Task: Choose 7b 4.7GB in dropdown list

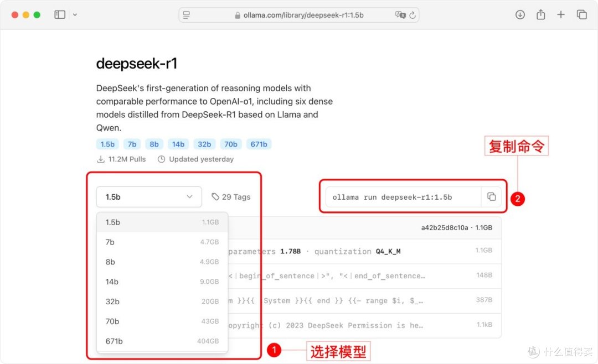Action: [x=162, y=242]
